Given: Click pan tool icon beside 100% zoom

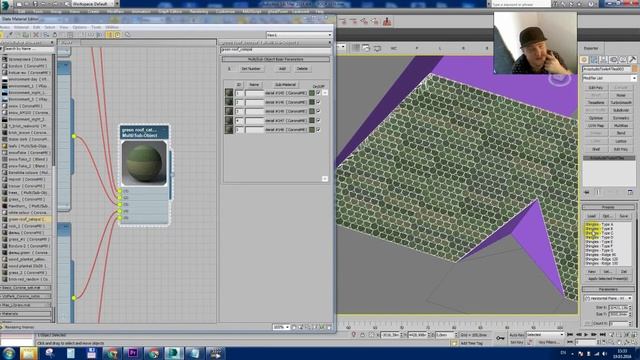Looking at the screenshot, I should [x=294, y=327].
